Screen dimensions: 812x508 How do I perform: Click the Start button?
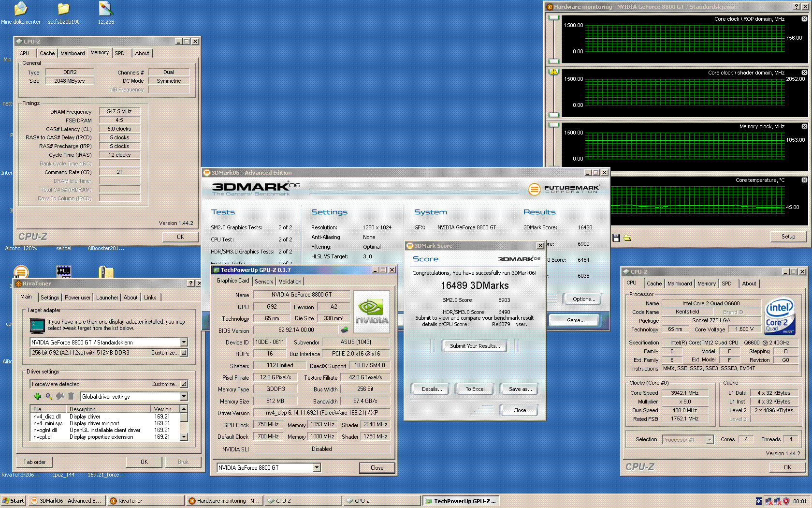tap(13, 501)
